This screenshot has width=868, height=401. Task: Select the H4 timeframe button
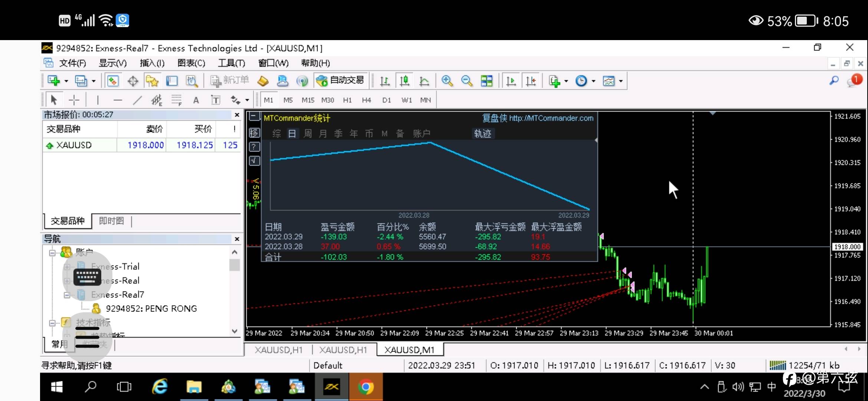pos(366,100)
